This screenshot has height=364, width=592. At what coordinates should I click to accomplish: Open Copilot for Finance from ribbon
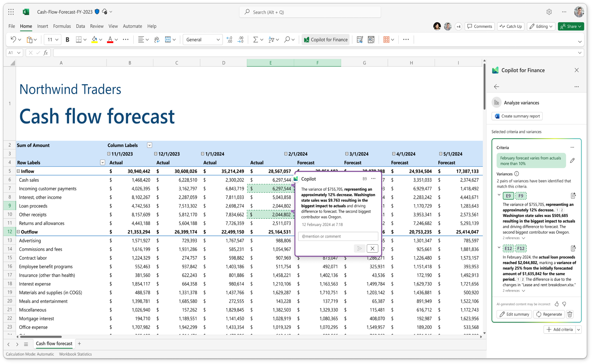click(326, 39)
